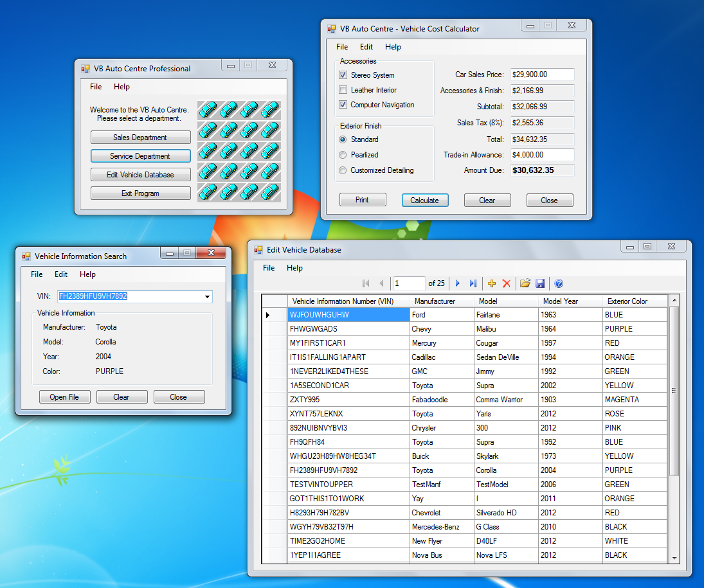Select Customized Detailing exterior finish
This screenshot has height=588, width=704.
click(x=343, y=170)
